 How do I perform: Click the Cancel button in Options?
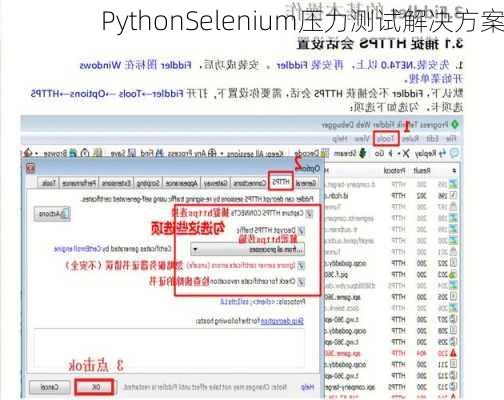tap(50, 387)
